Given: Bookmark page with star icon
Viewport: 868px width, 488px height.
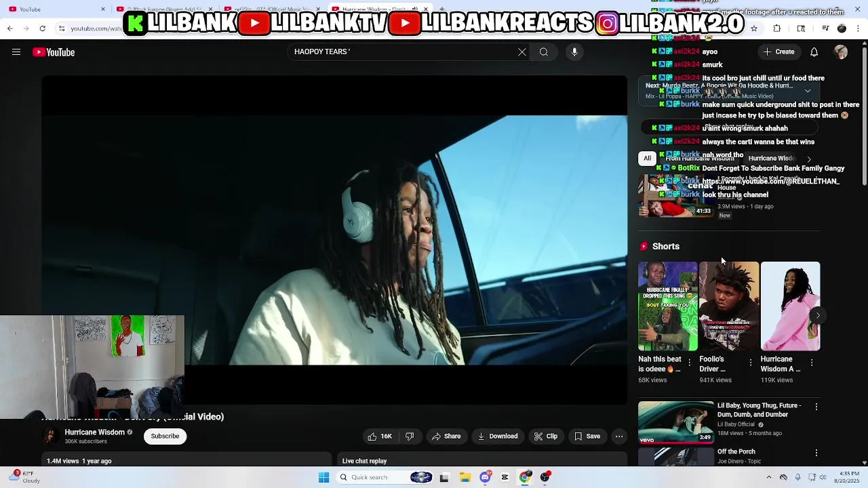Looking at the screenshot, I should [754, 28].
